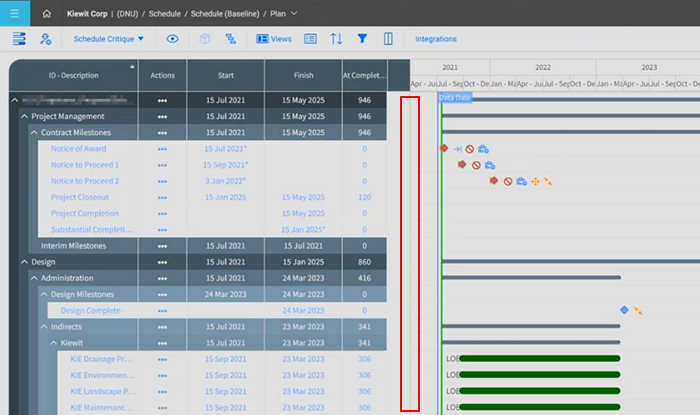Click blue truck icon in Notice of Award row

tap(483, 149)
